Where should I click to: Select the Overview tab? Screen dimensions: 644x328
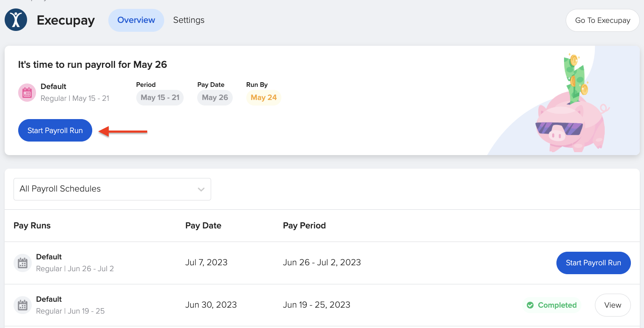[x=136, y=20]
